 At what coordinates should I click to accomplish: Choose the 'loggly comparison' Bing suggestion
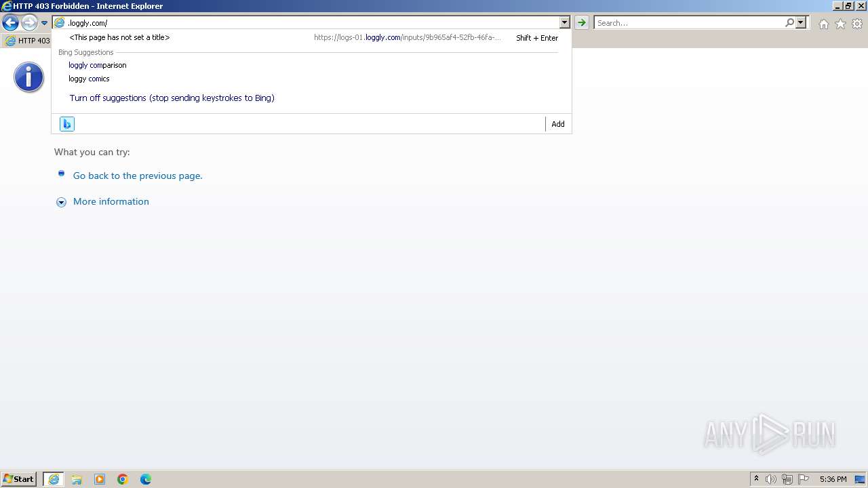click(98, 65)
